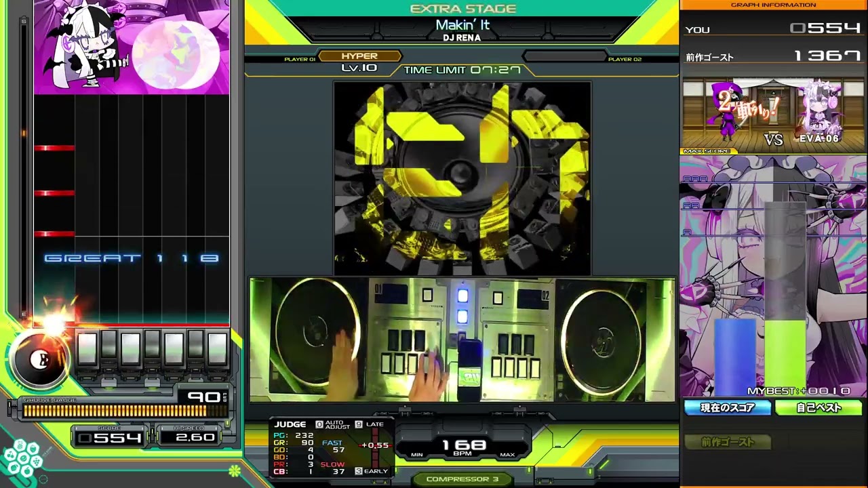Click the green personal best bar
868x488 pixels.
tap(785, 358)
